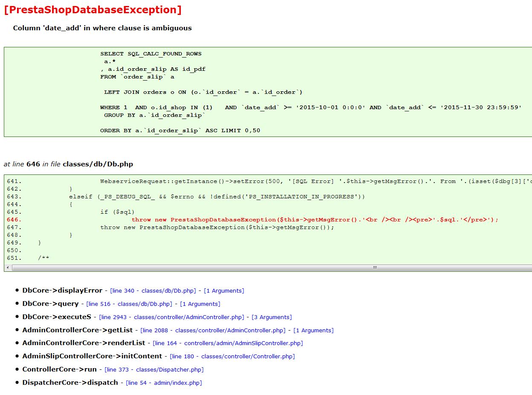The height and width of the screenshot is (395, 532).
Task: Click the "at line 646 in file classes/db/Db.php" text
Action: (x=68, y=164)
